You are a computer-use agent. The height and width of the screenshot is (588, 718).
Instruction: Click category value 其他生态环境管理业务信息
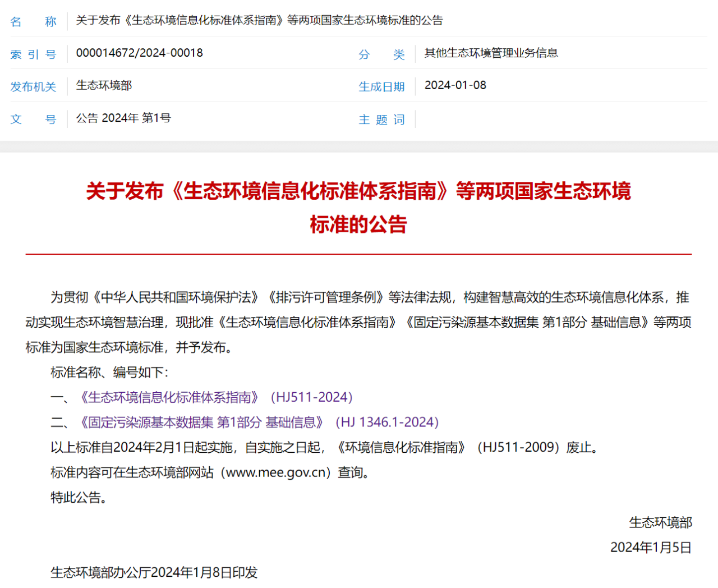point(491,53)
